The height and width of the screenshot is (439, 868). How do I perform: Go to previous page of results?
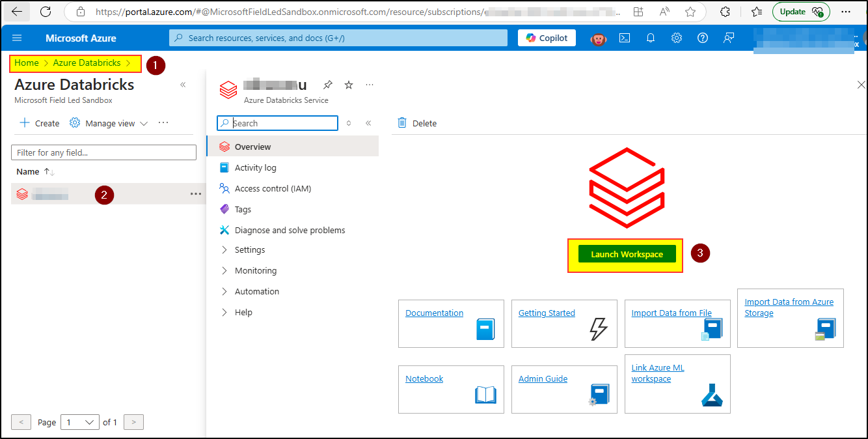click(21, 422)
